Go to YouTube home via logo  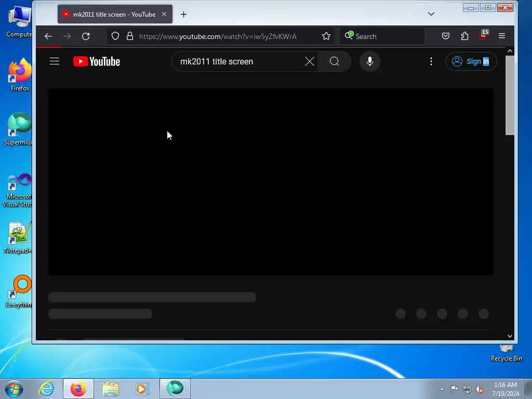point(97,61)
